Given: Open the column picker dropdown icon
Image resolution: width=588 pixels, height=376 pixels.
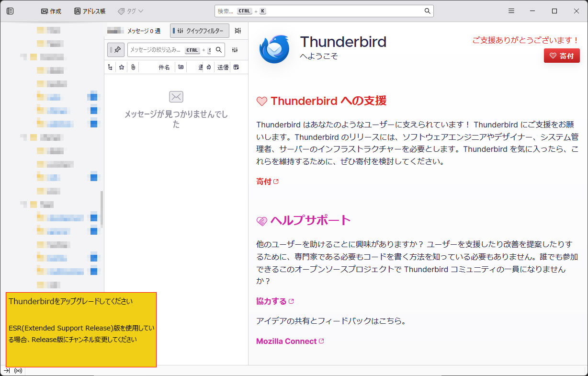Looking at the screenshot, I should (237, 68).
